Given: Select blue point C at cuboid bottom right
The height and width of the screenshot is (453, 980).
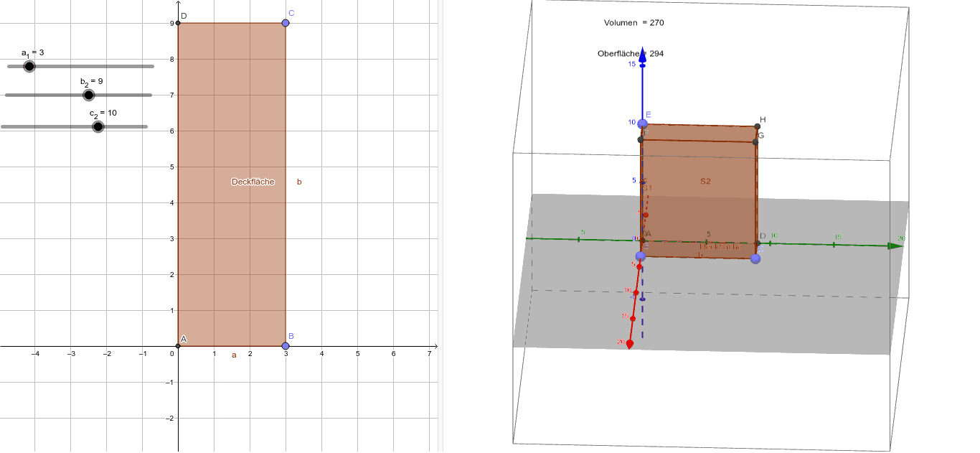Looking at the screenshot, I should click(755, 258).
